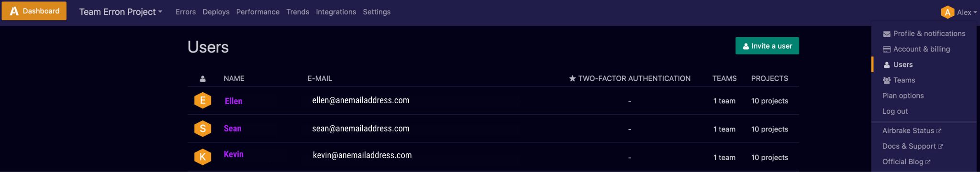Click the credit card icon for Account & billing

[887, 49]
